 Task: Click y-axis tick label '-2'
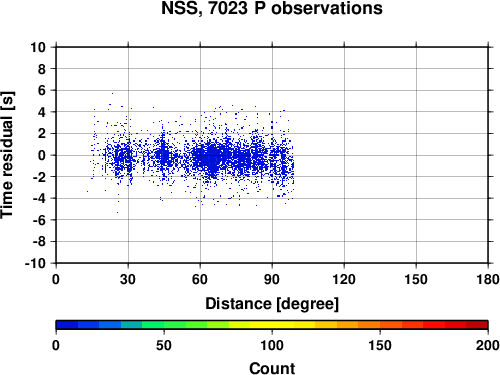point(39,177)
